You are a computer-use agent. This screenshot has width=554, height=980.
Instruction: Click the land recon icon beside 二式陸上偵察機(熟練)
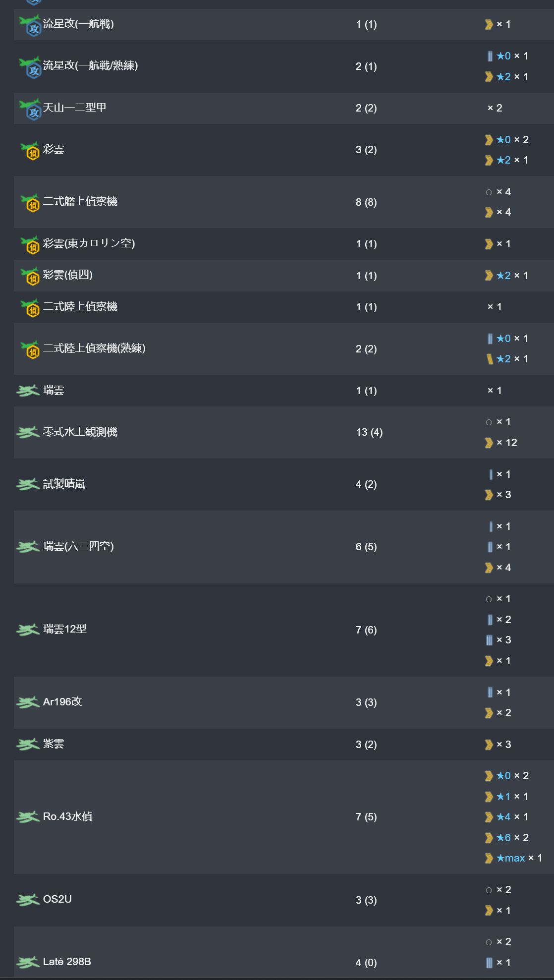pos(30,349)
